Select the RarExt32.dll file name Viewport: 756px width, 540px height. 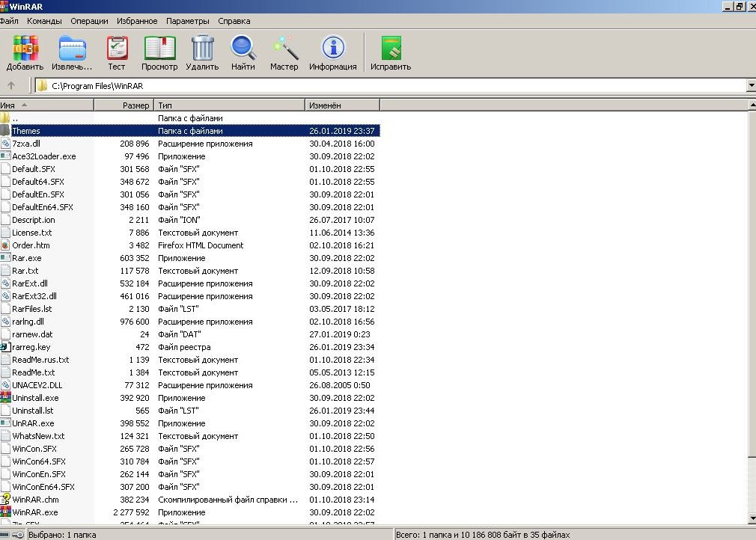(x=34, y=296)
